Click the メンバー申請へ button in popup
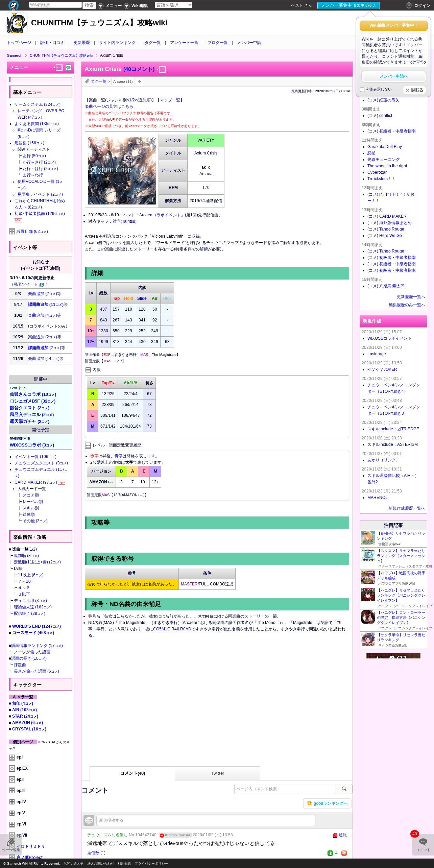The width and height of the screenshot is (434, 868). [x=393, y=76]
